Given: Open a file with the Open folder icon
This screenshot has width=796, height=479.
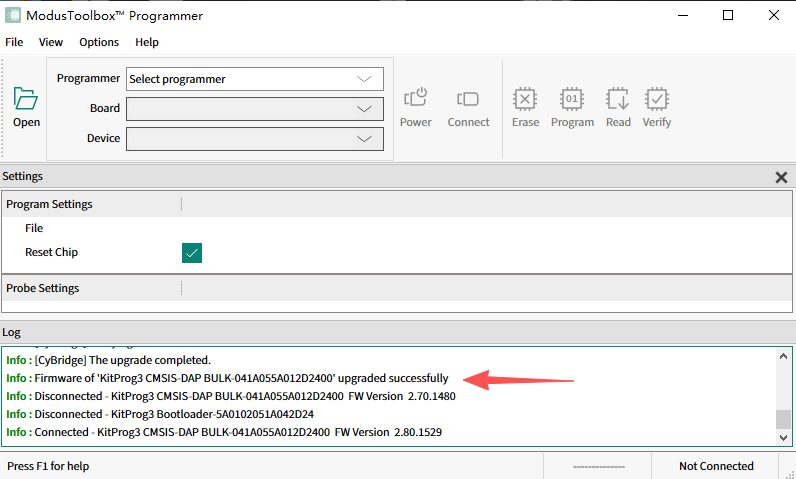Looking at the screenshot, I should click(x=26, y=107).
